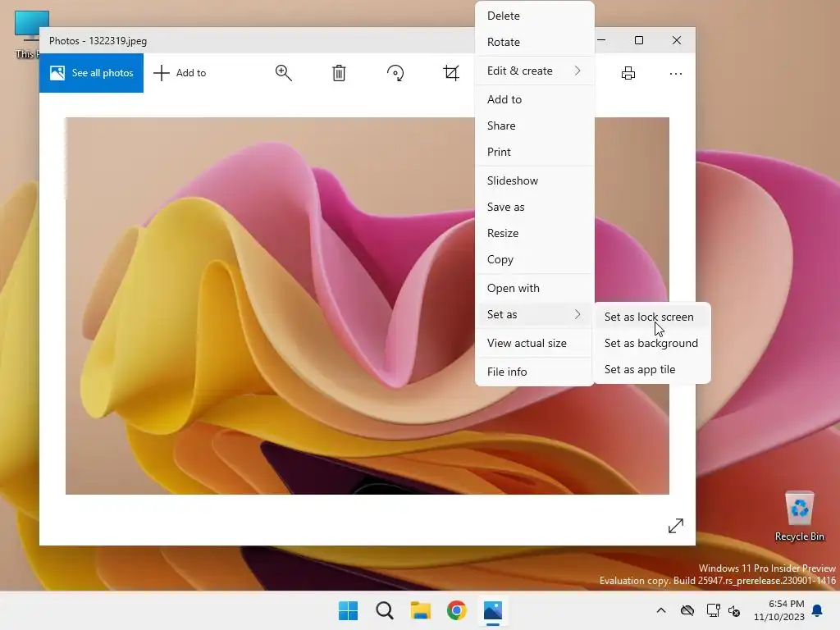Choose Open with in the context menu
The image size is (840, 630).
pos(534,288)
